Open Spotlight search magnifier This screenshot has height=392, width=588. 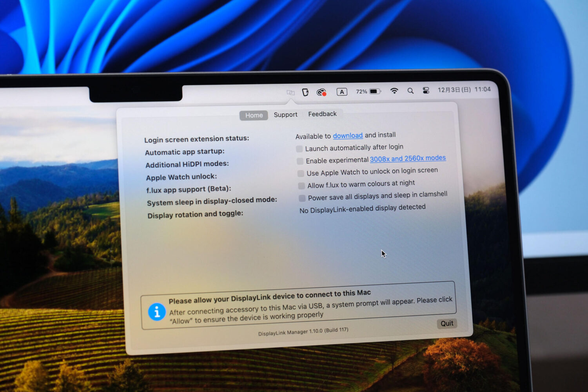(410, 91)
